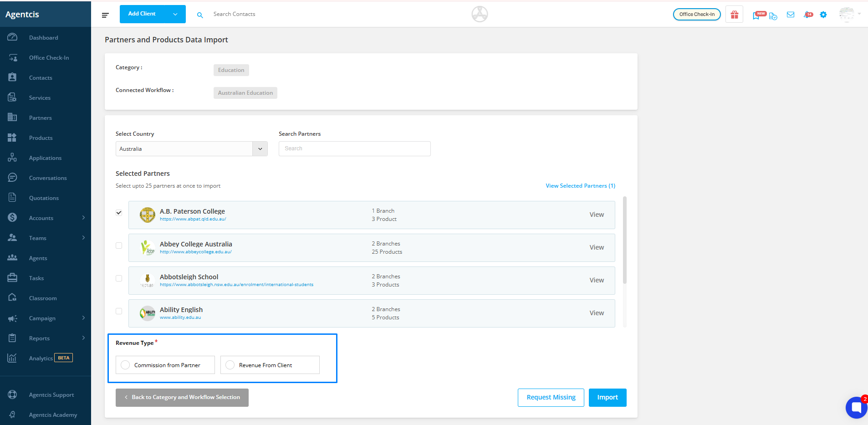
Task: Click the Reports clipboard icon
Action: click(12, 338)
